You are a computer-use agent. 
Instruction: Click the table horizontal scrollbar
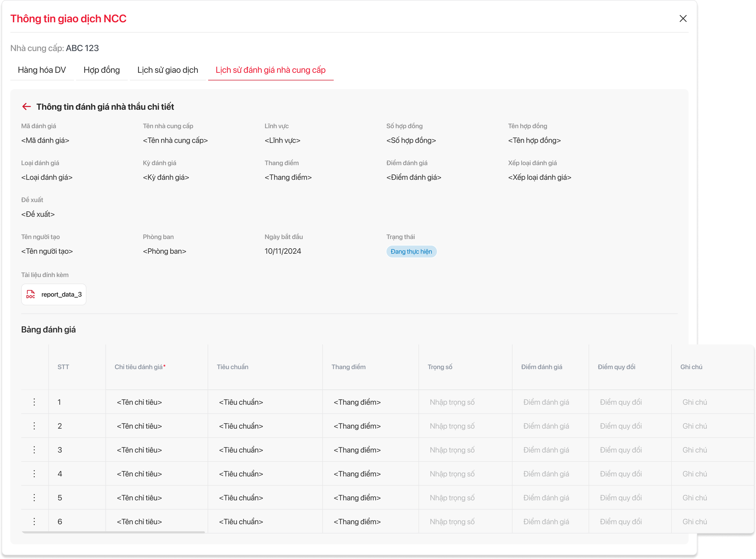click(x=113, y=532)
